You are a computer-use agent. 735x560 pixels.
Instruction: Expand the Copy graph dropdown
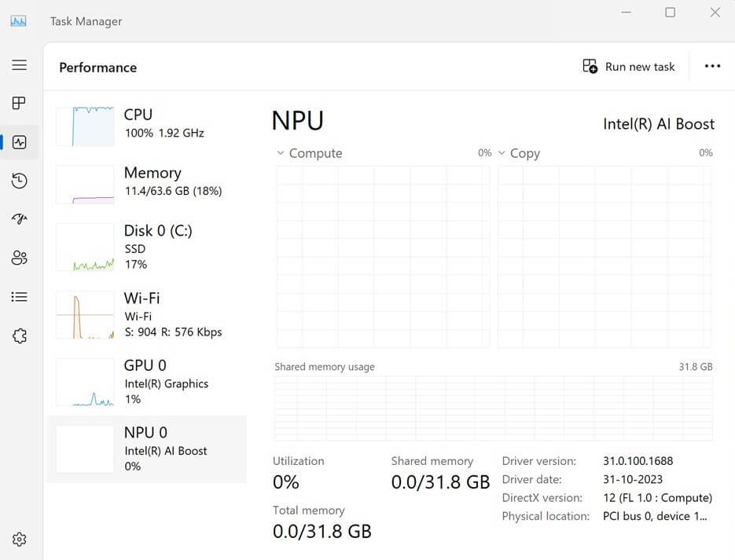502,153
